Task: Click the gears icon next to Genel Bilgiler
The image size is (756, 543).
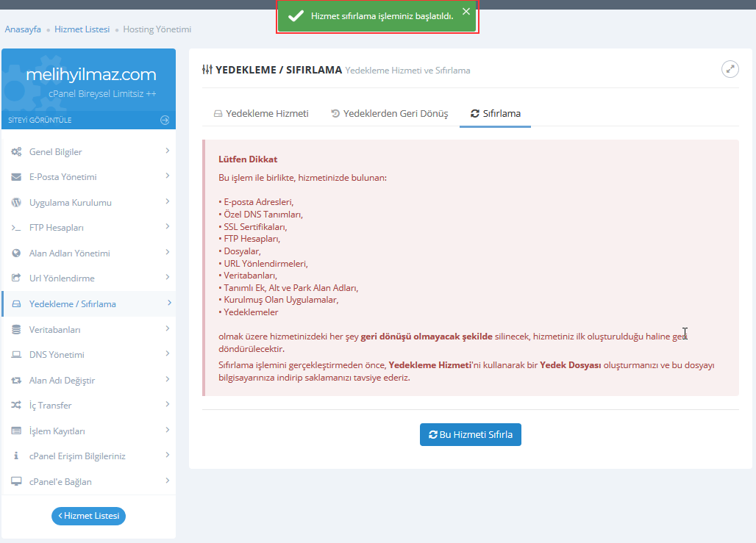Action: [16, 152]
